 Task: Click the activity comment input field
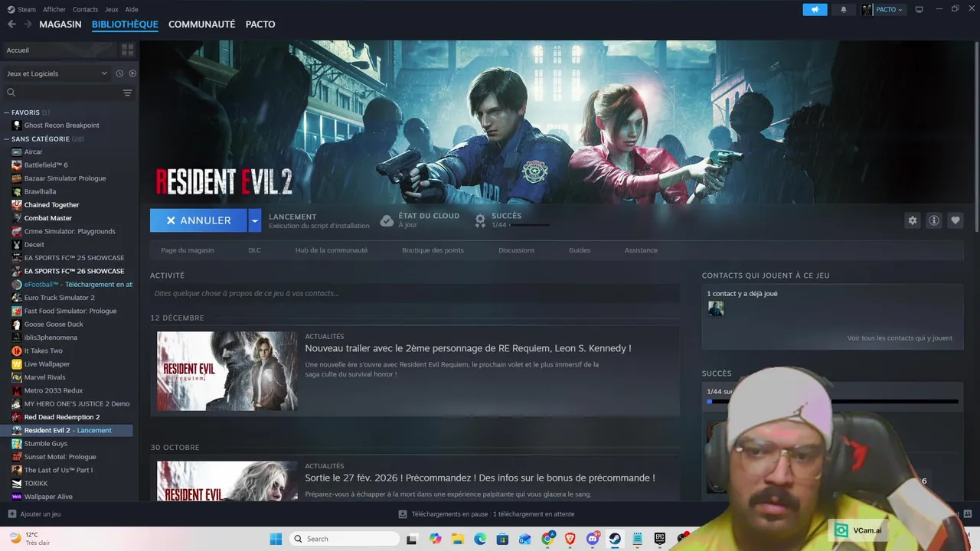point(415,293)
